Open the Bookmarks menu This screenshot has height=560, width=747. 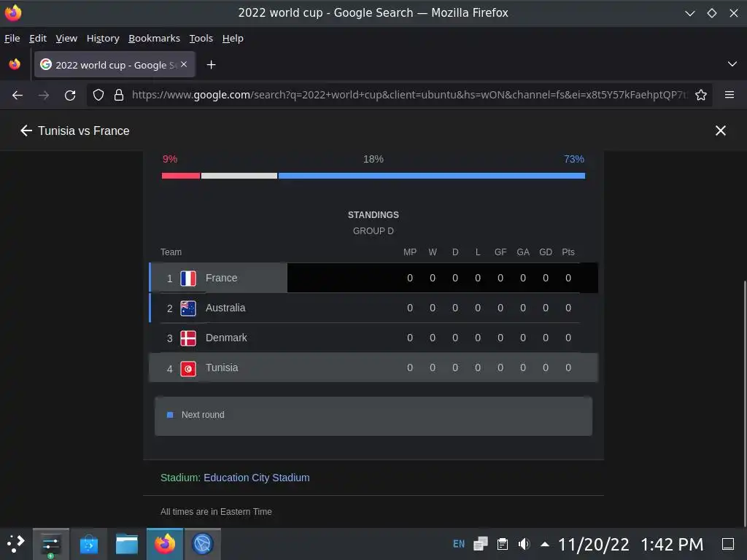pyautogui.click(x=155, y=38)
